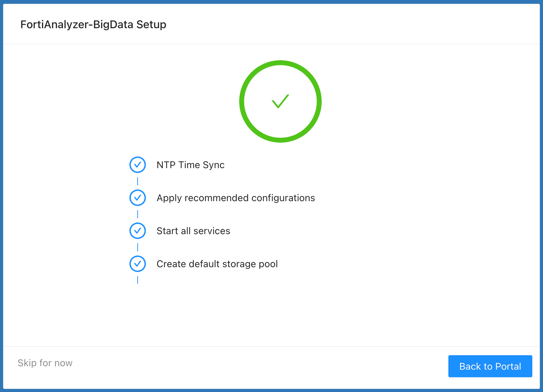The height and width of the screenshot is (392, 543).
Task: Select the Start all services step text
Action: tap(193, 231)
